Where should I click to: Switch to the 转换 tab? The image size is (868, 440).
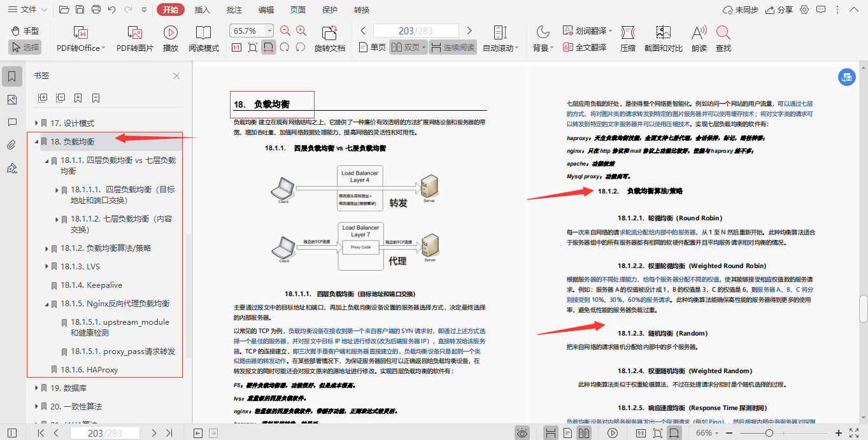(x=362, y=10)
